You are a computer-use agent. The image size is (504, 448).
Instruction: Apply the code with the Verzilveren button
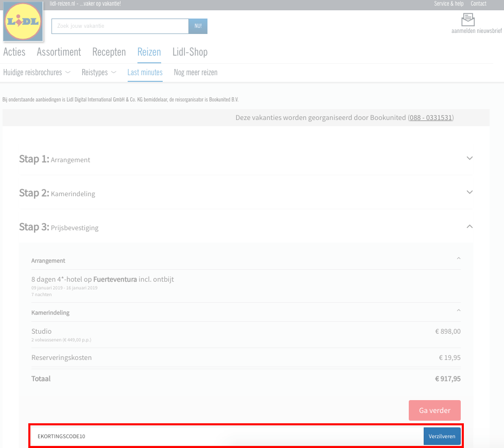coord(442,436)
